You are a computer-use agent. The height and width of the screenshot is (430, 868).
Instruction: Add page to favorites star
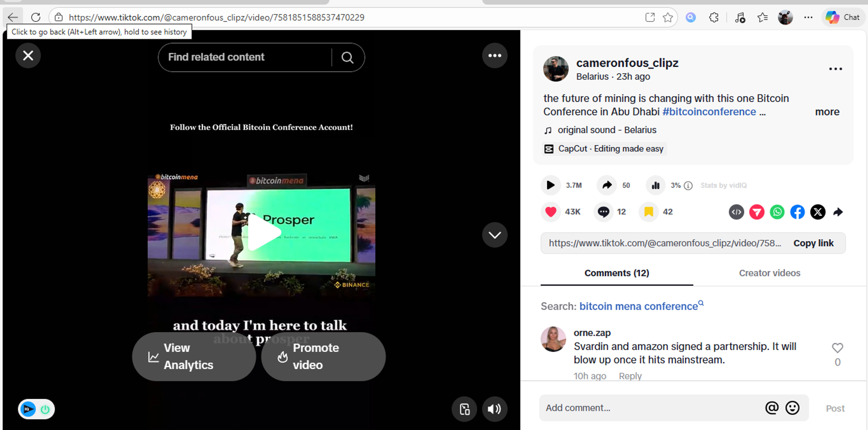[x=668, y=17]
